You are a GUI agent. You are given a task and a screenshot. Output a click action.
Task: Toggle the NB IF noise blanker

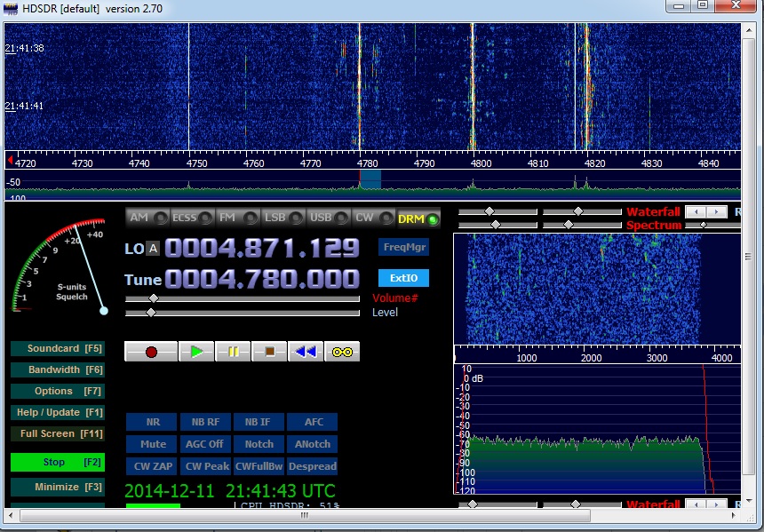(x=259, y=422)
